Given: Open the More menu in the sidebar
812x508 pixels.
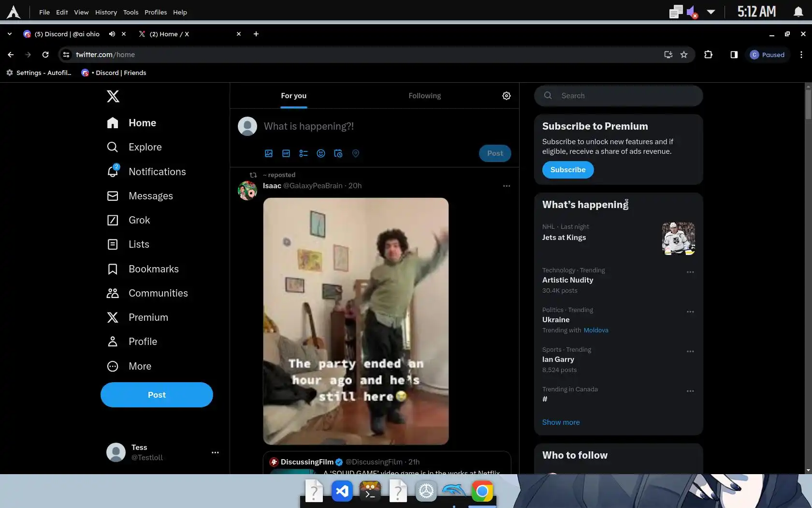Looking at the screenshot, I should (129, 366).
